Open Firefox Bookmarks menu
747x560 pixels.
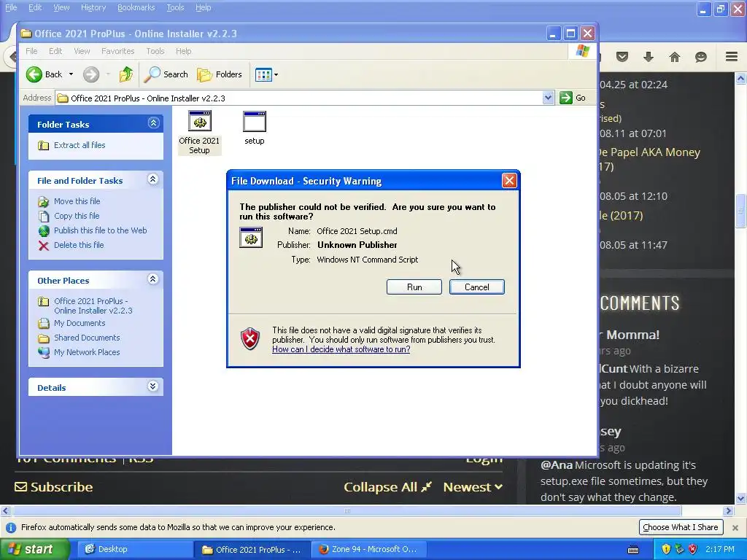[x=136, y=7]
